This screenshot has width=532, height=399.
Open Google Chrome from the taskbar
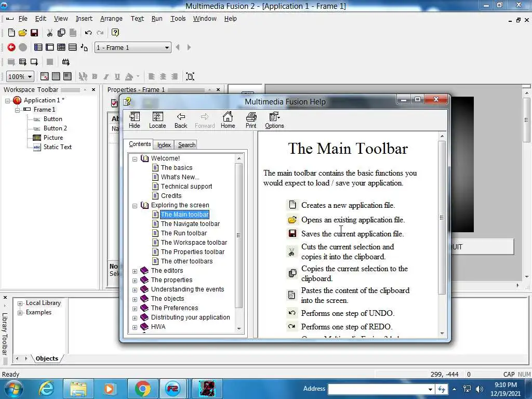(142, 389)
